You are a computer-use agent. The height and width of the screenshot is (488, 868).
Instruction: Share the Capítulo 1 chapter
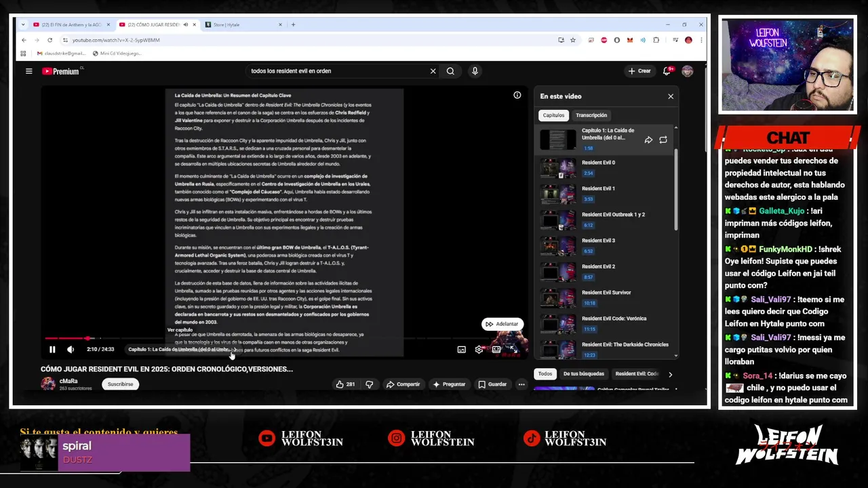point(648,140)
